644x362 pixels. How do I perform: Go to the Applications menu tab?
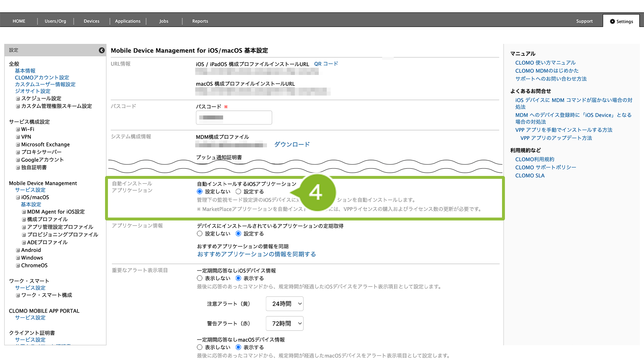127,21
